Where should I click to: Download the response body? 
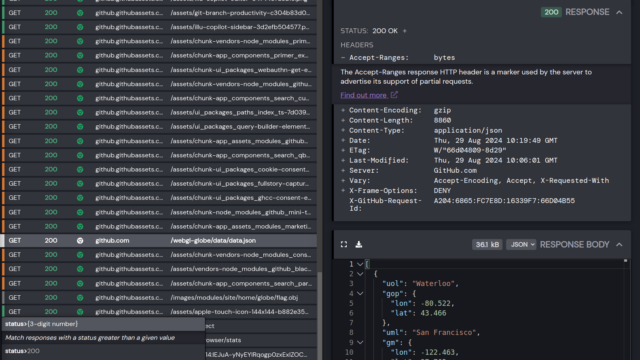pos(358,244)
